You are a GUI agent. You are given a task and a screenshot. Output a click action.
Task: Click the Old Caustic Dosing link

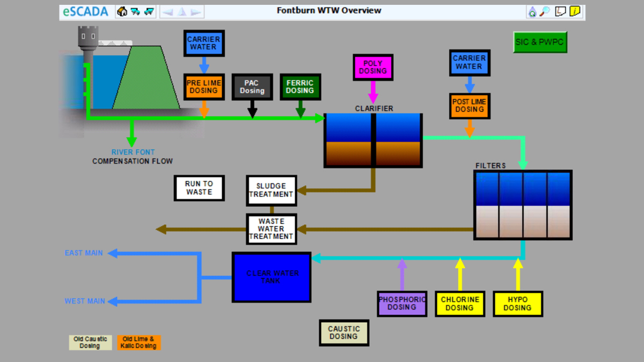pos(90,343)
